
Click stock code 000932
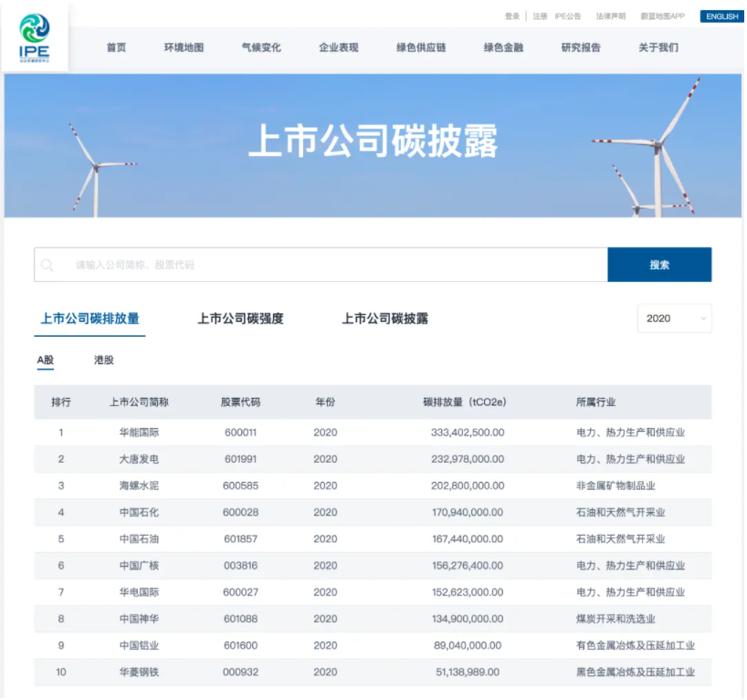pos(240,673)
